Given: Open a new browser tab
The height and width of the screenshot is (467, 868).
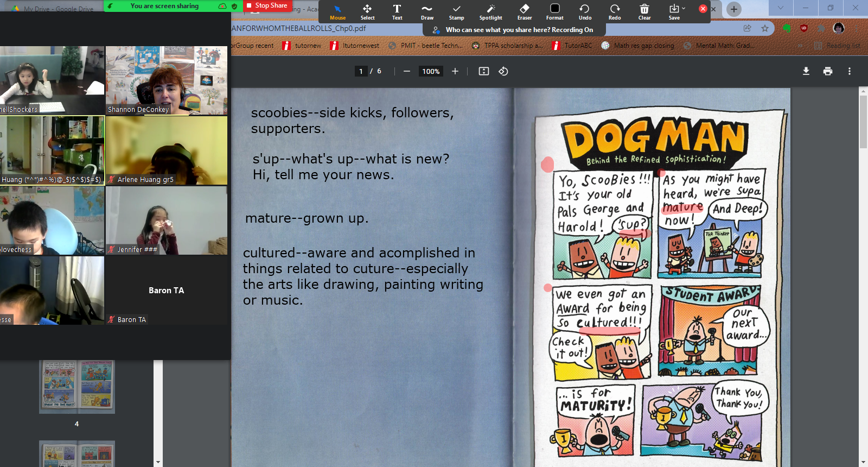Looking at the screenshot, I should coord(733,9).
